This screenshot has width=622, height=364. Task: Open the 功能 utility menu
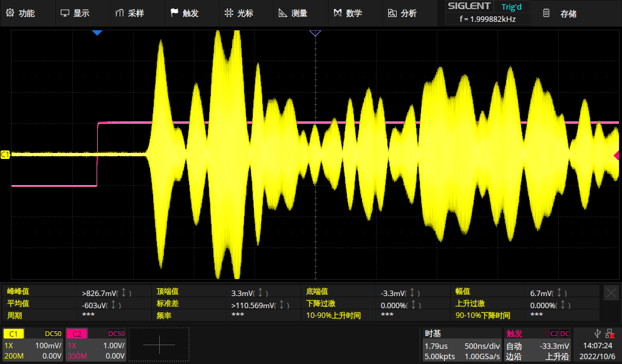(x=21, y=13)
